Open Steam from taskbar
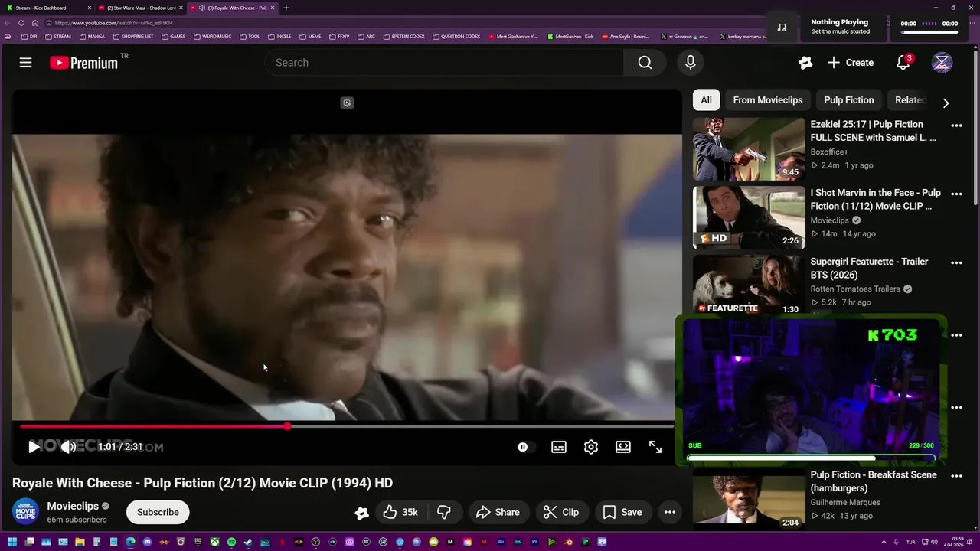This screenshot has height=551, width=980. click(x=248, y=542)
